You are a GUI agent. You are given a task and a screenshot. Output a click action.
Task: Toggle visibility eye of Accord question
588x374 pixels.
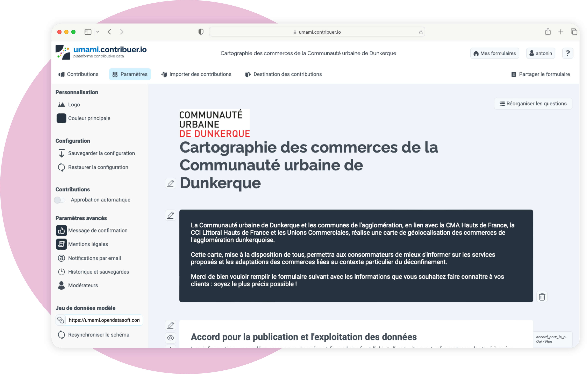pyautogui.click(x=171, y=338)
